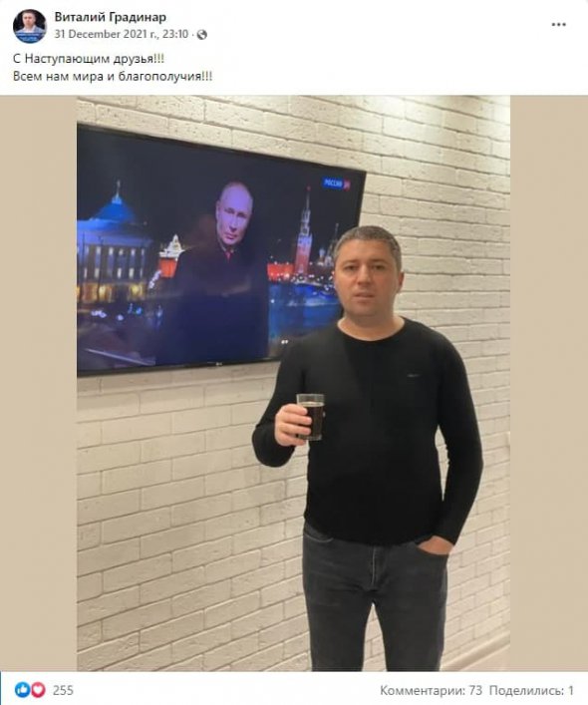Open the post options three-dot menu
Screen dimensions: 588x705
(558, 25)
